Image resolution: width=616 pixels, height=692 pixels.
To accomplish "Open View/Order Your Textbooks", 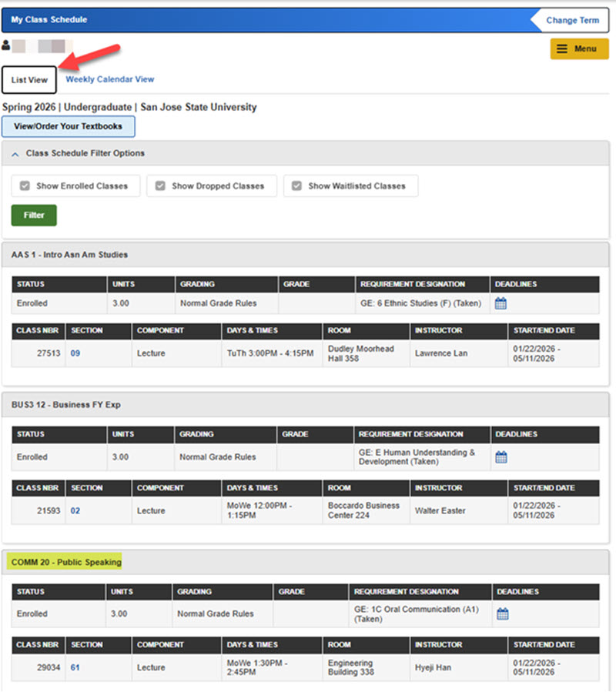I will click(x=68, y=126).
